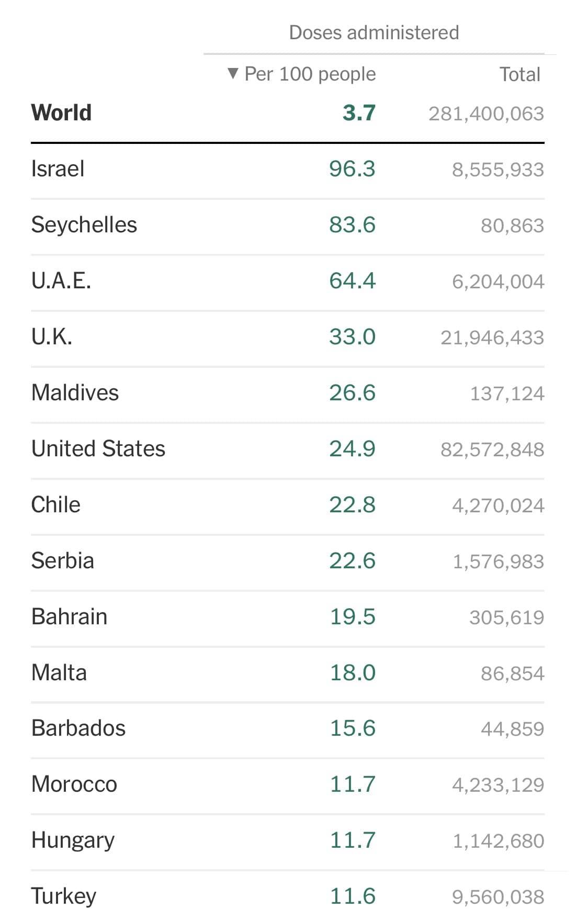
Task: Click the Bahrain country name
Action: click(69, 617)
